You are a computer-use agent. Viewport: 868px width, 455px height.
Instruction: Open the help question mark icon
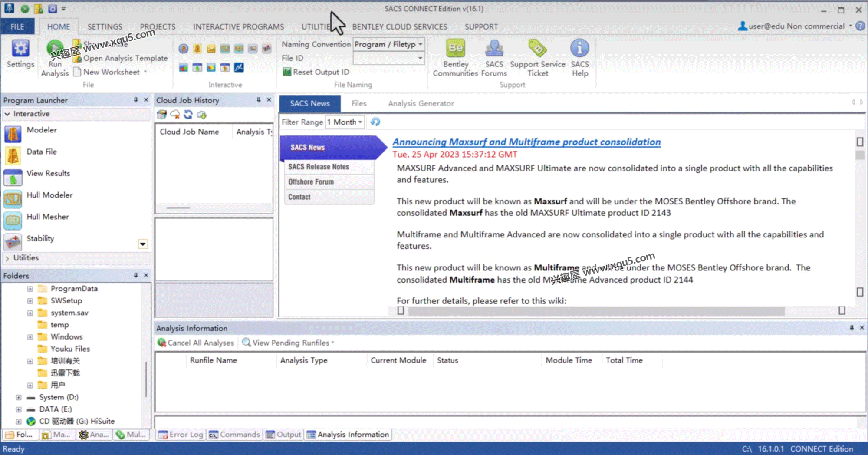click(860, 26)
